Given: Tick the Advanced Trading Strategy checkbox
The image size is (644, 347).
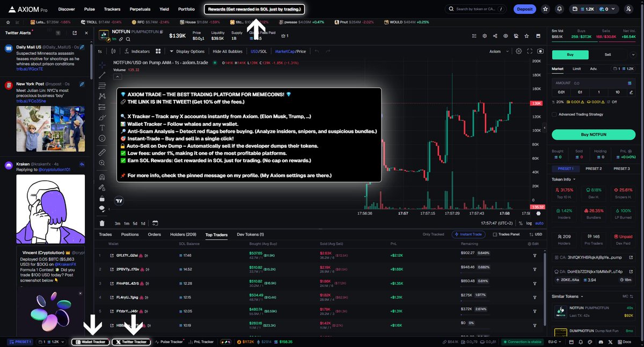Looking at the screenshot, I should pos(554,114).
